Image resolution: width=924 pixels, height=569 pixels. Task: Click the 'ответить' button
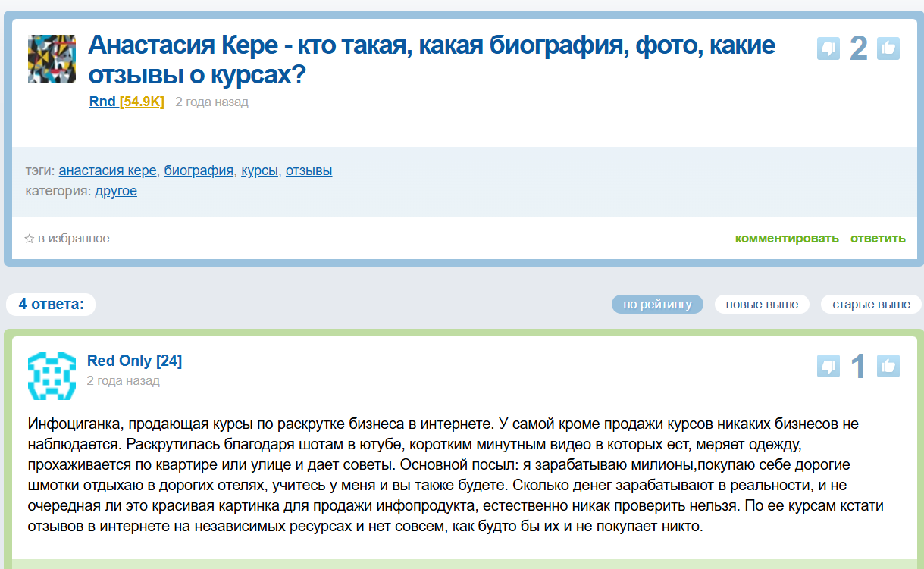tap(878, 239)
